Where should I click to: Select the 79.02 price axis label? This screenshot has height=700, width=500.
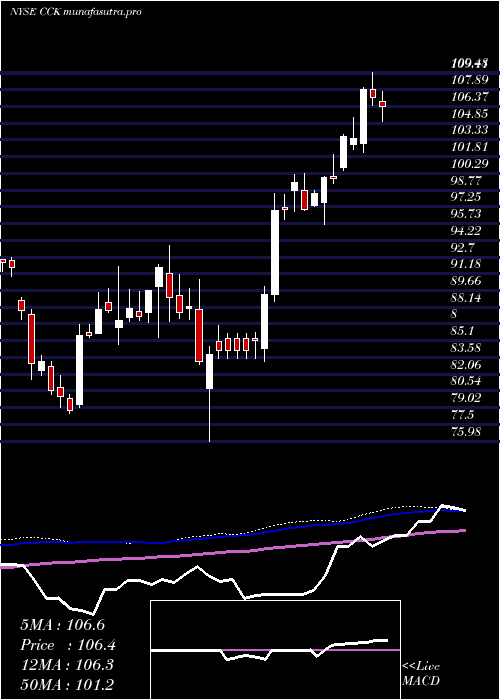(x=464, y=398)
